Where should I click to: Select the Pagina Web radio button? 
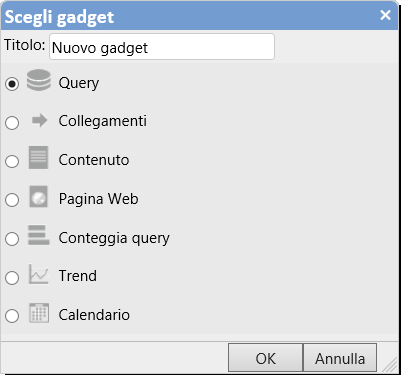pyautogui.click(x=12, y=200)
